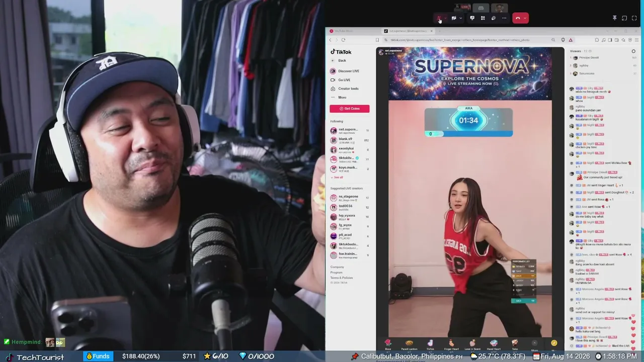Open microphone options arrow in call bar
Image resolution: width=644 pixels, height=362 pixels.
click(445, 18)
